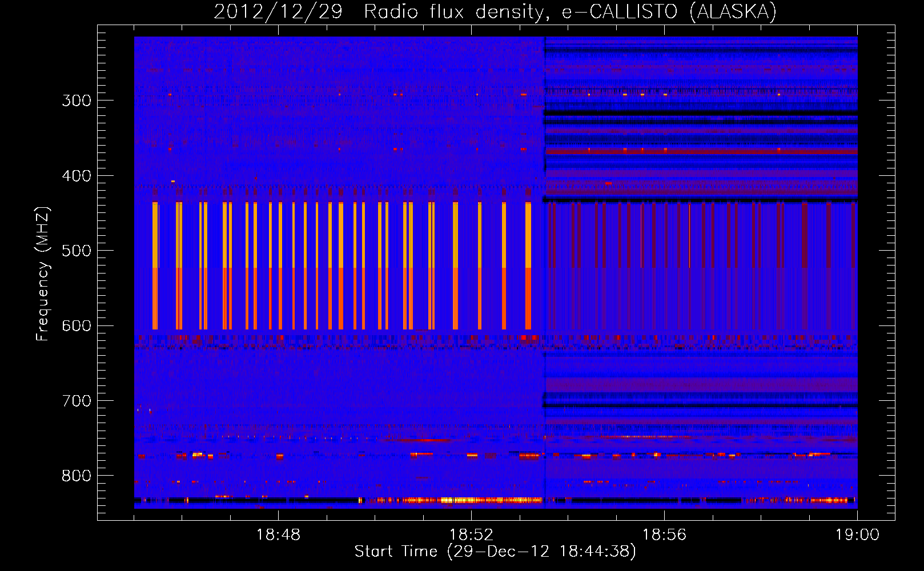This screenshot has height=571, width=924.
Task: Click the 18:52 time tick label
Action: pos(471,535)
